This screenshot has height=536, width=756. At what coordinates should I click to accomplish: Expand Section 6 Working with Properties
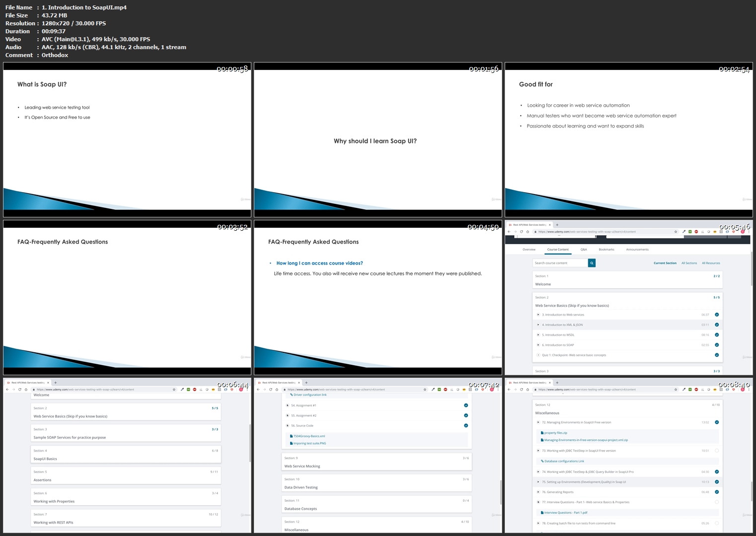tap(126, 497)
